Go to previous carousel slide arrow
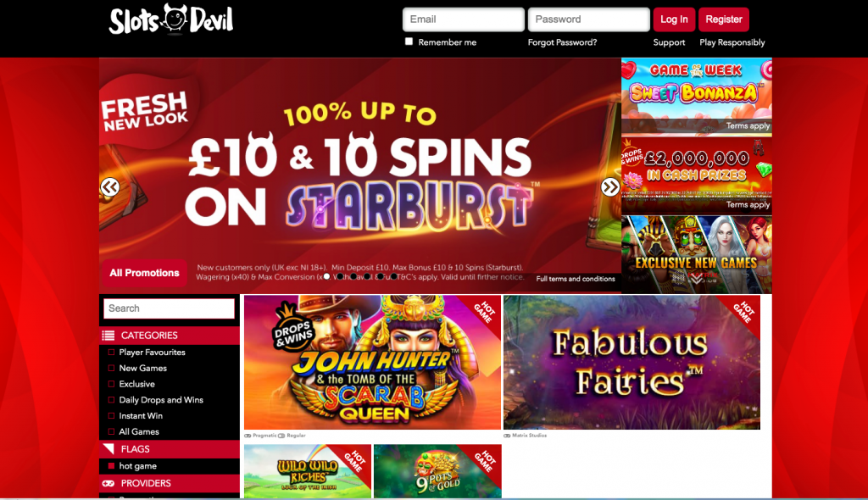Screen dimensions: 868x500 coord(109,186)
